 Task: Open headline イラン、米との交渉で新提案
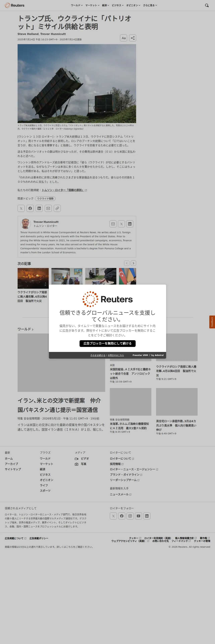59,405
